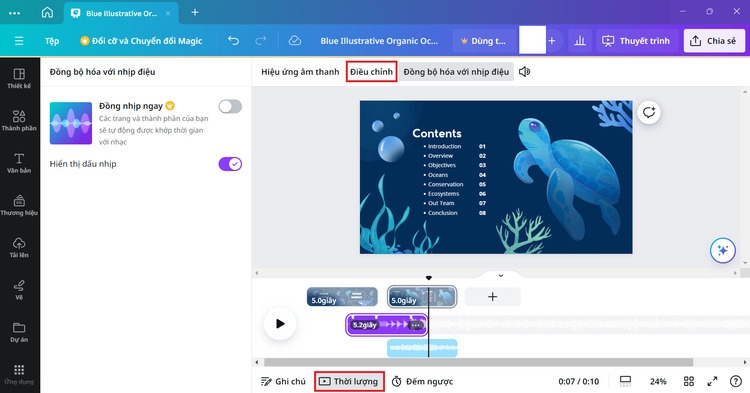Click the audio volume speaker icon

[x=525, y=72]
